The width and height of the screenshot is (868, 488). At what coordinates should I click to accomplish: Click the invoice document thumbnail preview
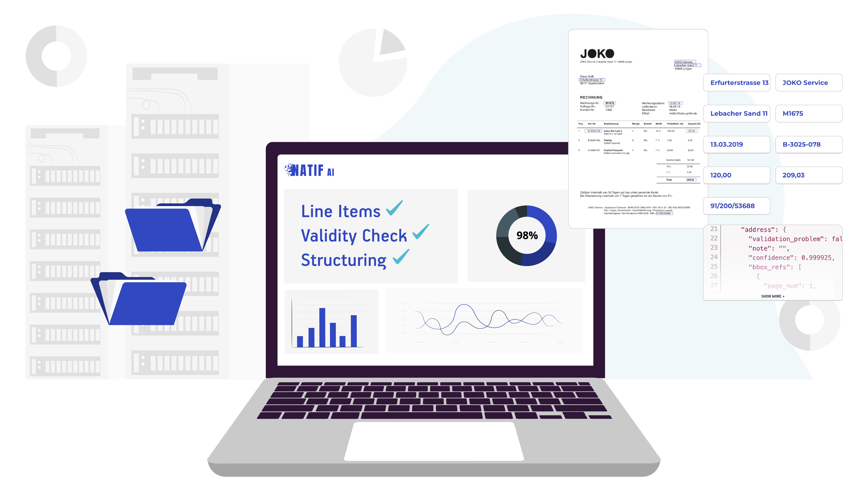(x=635, y=128)
